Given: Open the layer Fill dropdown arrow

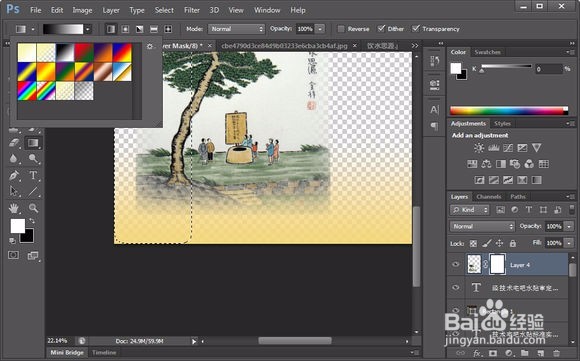Looking at the screenshot, I should click(x=569, y=243).
